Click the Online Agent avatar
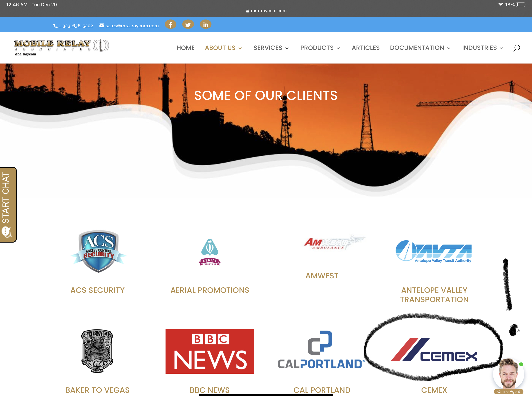This screenshot has width=532, height=399. 508,373
